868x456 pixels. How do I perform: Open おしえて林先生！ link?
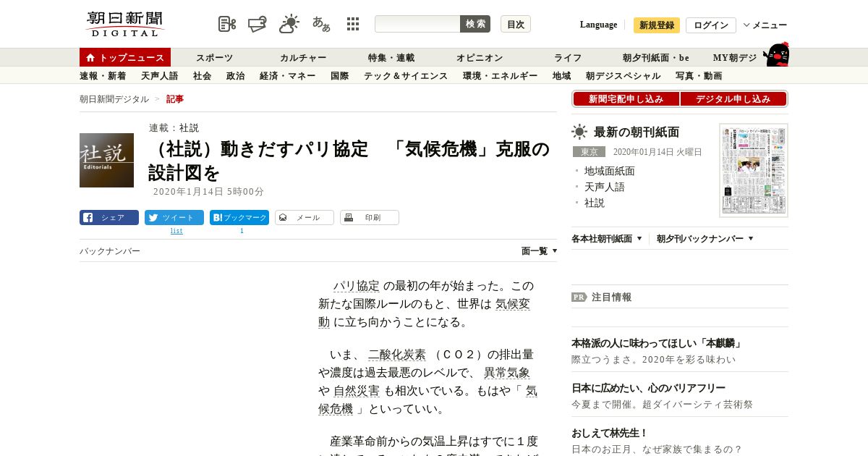pos(610,433)
